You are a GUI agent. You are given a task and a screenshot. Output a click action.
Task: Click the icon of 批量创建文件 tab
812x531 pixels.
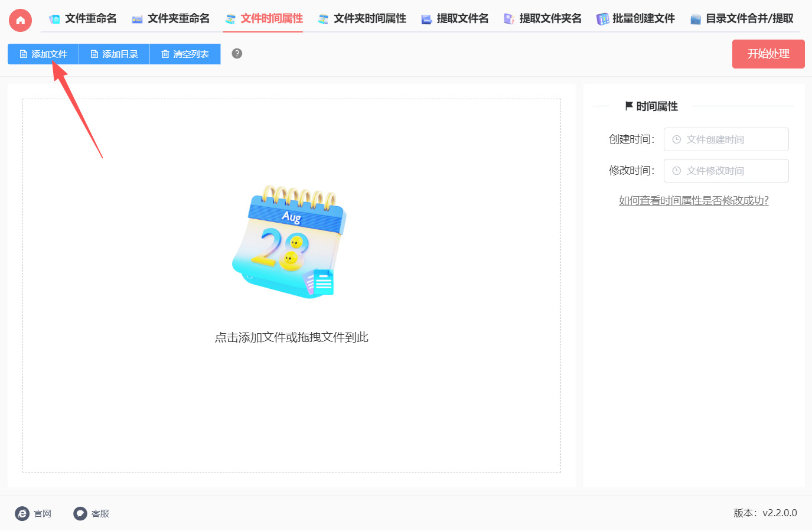coord(602,19)
